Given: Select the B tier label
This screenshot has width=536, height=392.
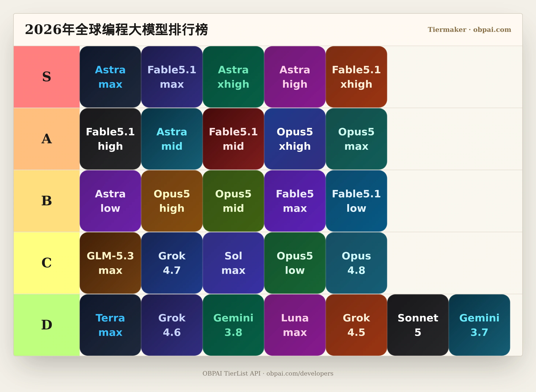Looking at the screenshot, I should click(x=47, y=201).
